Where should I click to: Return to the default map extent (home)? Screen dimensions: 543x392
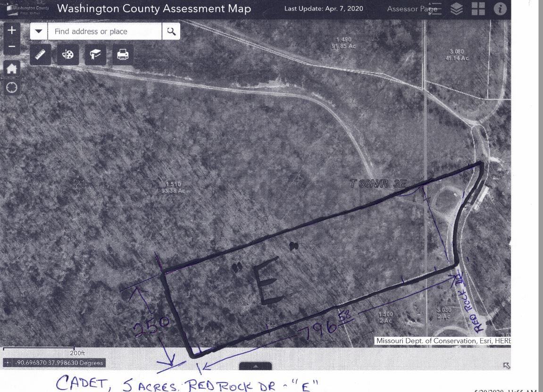[x=12, y=69]
